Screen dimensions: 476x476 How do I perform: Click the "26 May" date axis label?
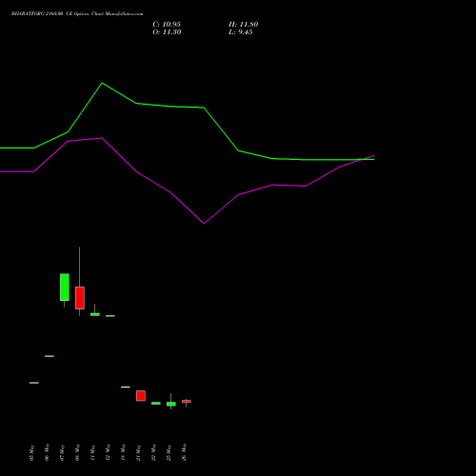(184, 452)
